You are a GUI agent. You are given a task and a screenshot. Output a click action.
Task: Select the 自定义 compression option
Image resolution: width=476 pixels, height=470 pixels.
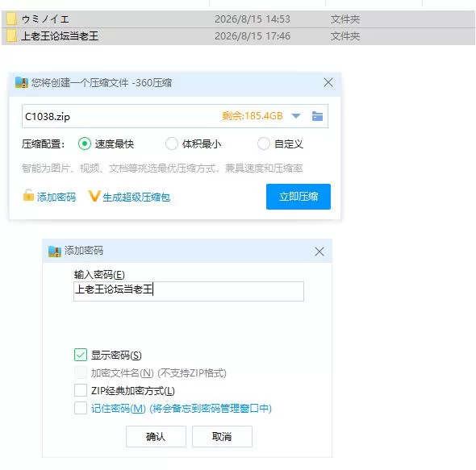(264, 143)
